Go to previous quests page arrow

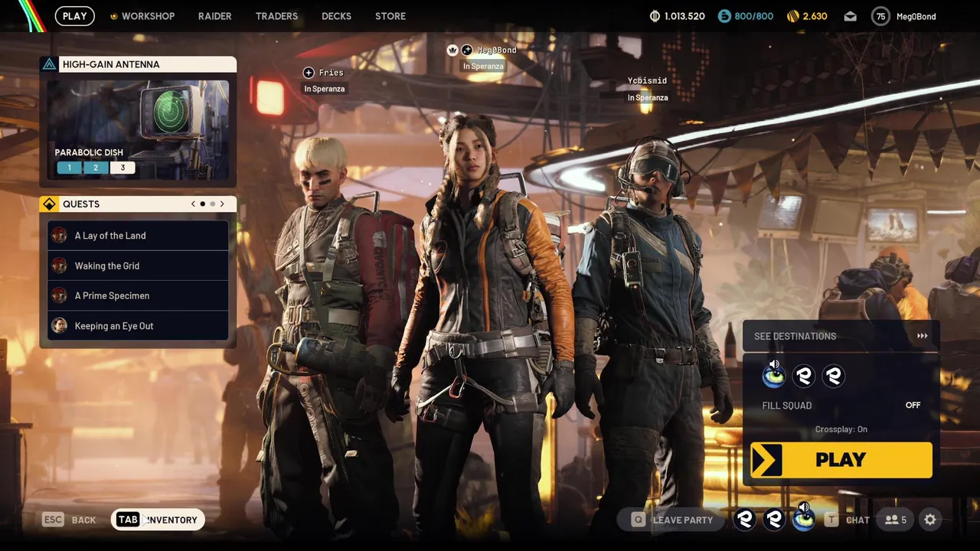coord(194,204)
